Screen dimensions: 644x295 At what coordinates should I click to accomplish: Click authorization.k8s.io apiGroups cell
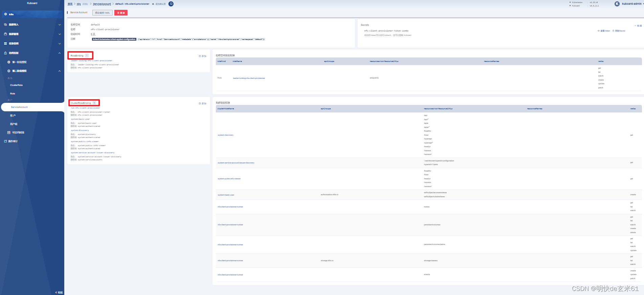329,195
